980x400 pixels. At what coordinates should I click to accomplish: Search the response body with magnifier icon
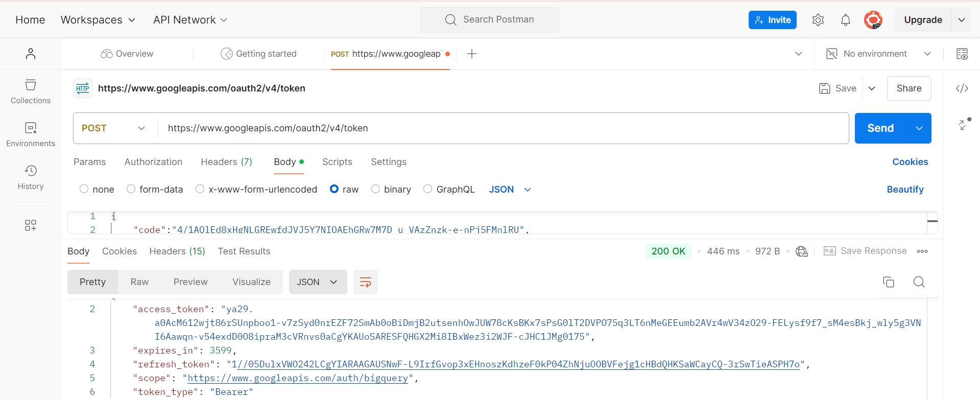(x=919, y=282)
